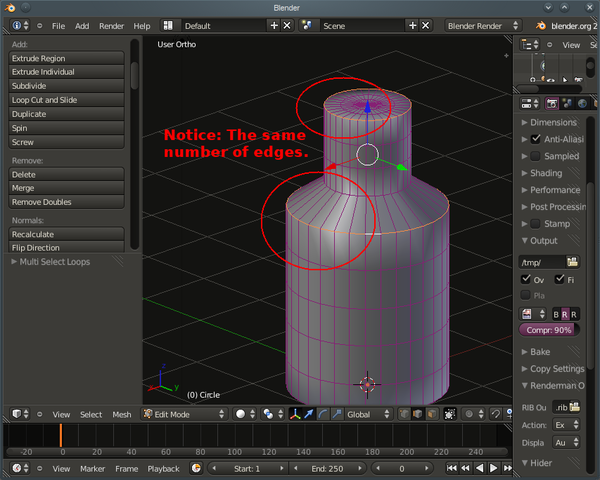Open the World properties globe icon
The width and height of the screenshot is (600, 480).
pyautogui.click(x=584, y=103)
